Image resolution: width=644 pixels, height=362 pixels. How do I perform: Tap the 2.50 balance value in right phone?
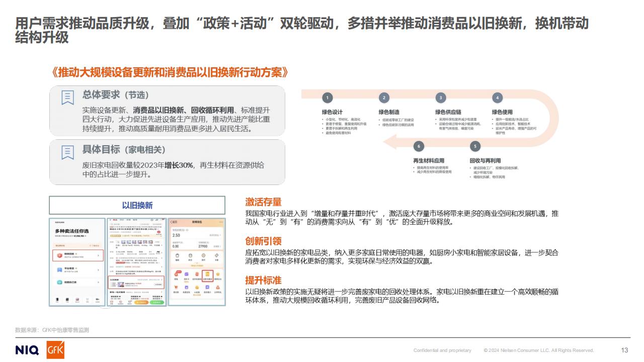(x=176, y=235)
